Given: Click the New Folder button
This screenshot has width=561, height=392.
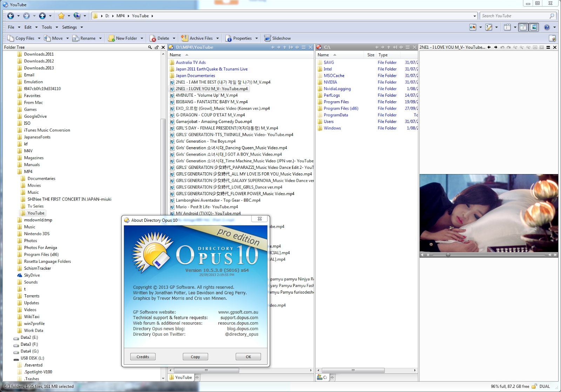Looking at the screenshot, I should [123, 38].
